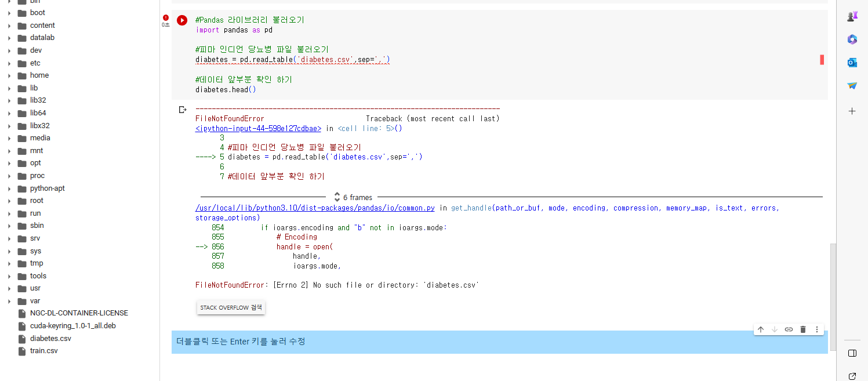This screenshot has height=381, width=868.
Task: Click the notebook vertical scrollbar thumb
Action: (x=833, y=297)
